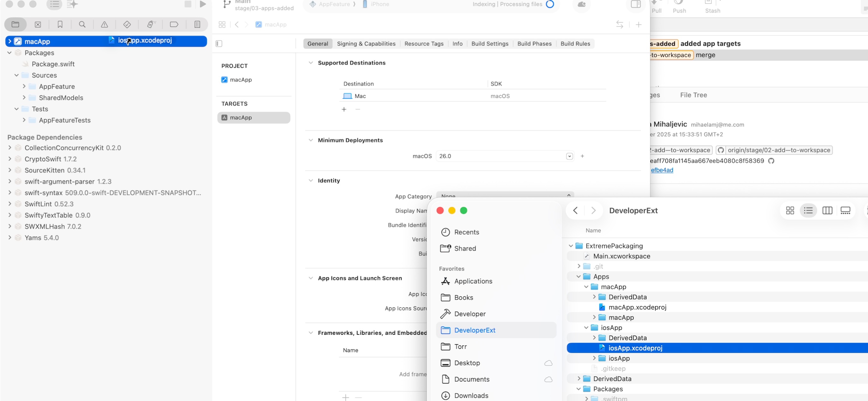Open the Signing & Capabilities tab
This screenshot has height=401, width=868.
[x=366, y=44]
